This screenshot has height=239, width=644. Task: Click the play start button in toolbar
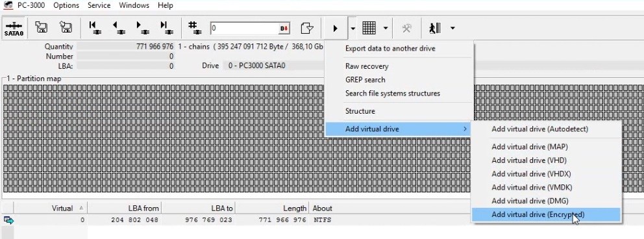[335, 28]
